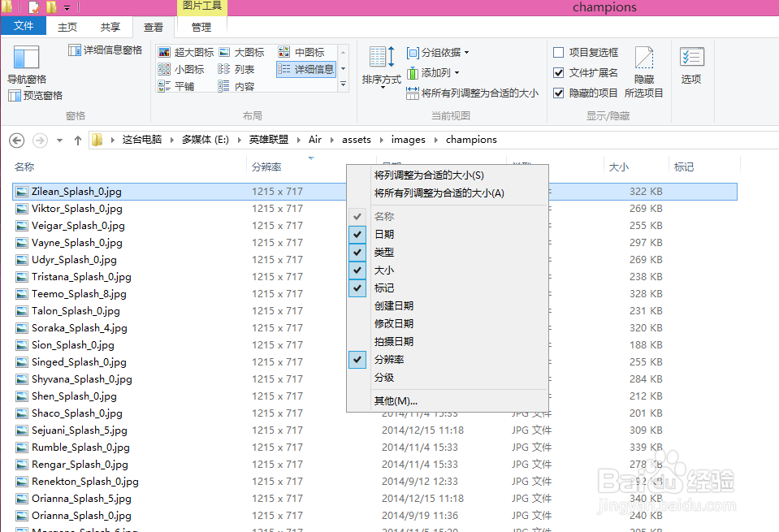This screenshot has width=779, height=532.
Task: Open the Quick Access Toolbar customize dropdown
Action: 67,7
